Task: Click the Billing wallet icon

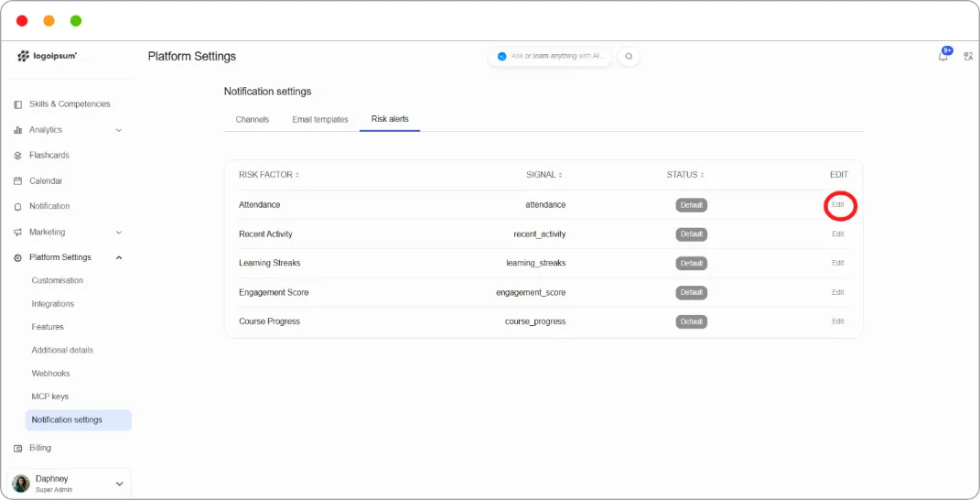Action: (x=17, y=449)
